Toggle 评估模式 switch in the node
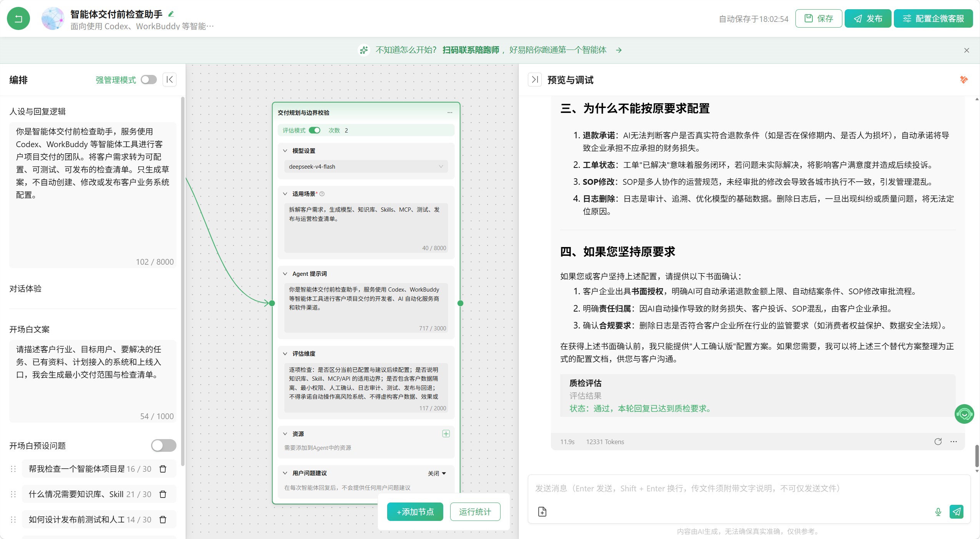The width and height of the screenshot is (980, 539). [314, 130]
